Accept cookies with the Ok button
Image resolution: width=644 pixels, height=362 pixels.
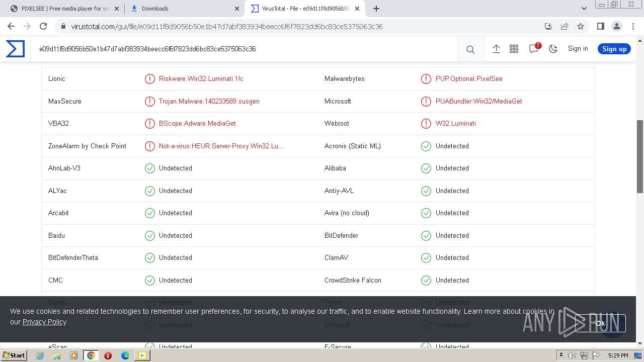600,323
